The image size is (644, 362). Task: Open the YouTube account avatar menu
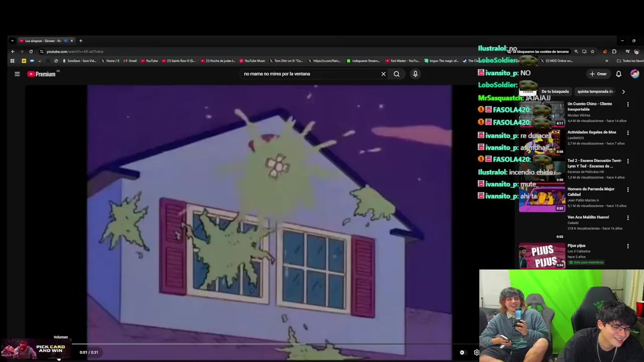(635, 74)
